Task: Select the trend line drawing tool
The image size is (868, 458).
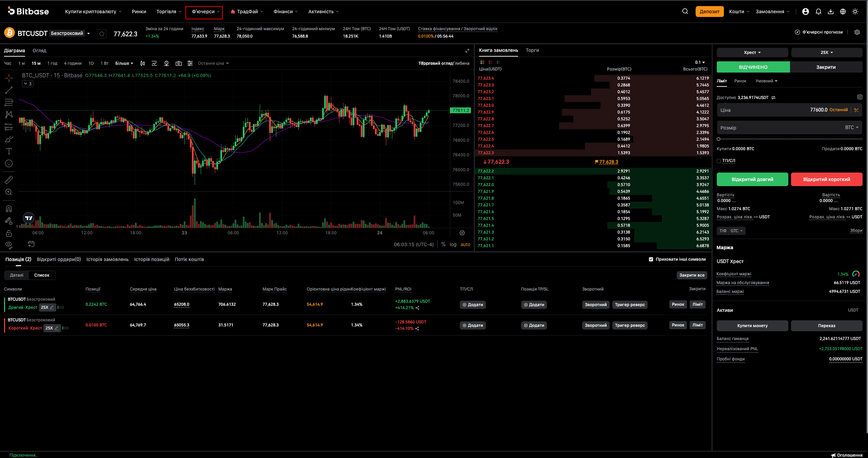Action: click(x=9, y=90)
